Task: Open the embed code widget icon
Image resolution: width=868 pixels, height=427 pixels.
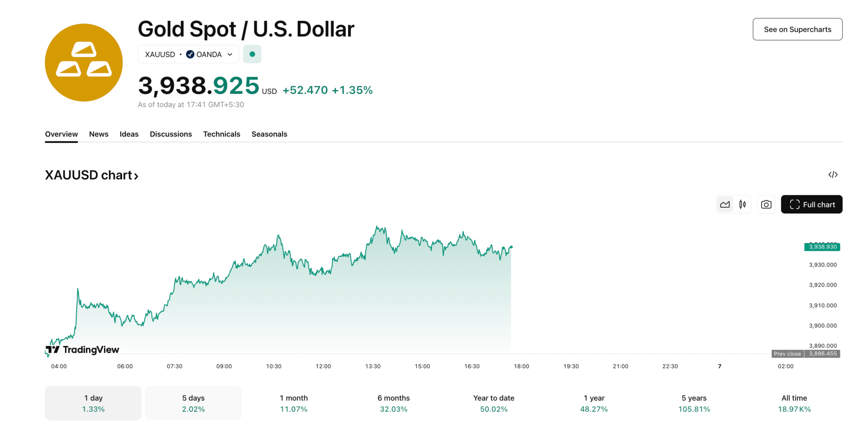Action: pyautogui.click(x=833, y=175)
